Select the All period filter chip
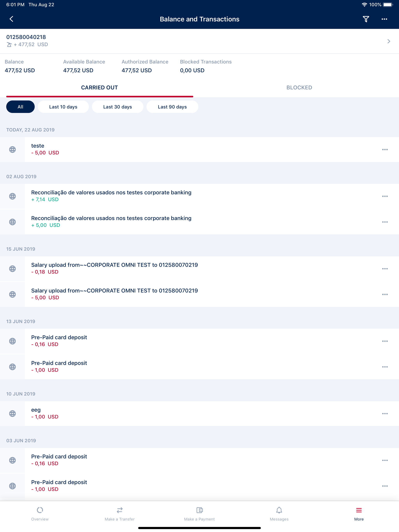Image resolution: width=399 pixels, height=532 pixels. pos(20,107)
